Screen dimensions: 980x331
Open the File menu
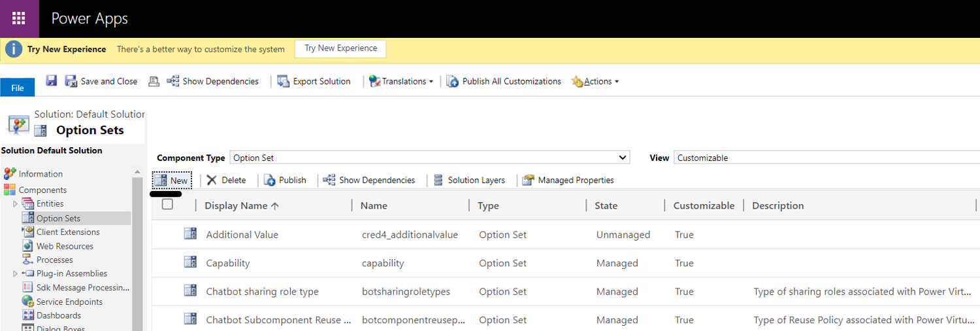[x=18, y=88]
